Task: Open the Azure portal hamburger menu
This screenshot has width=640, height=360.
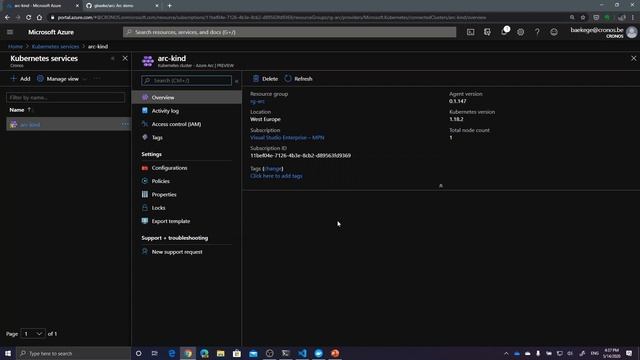Action: click(x=10, y=32)
